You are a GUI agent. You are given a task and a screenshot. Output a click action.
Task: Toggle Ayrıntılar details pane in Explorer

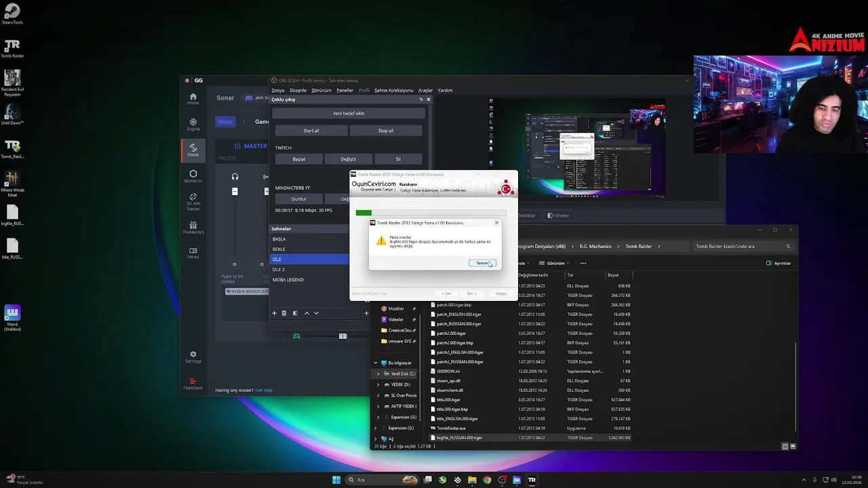click(x=778, y=263)
